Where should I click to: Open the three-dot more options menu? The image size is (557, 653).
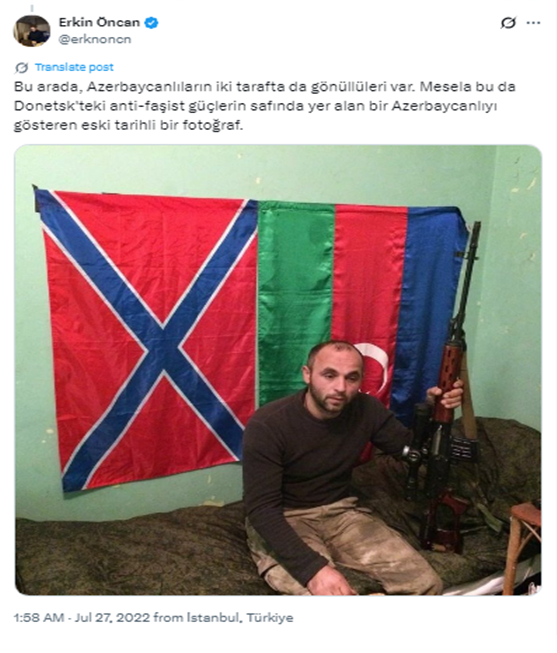(534, 22)
